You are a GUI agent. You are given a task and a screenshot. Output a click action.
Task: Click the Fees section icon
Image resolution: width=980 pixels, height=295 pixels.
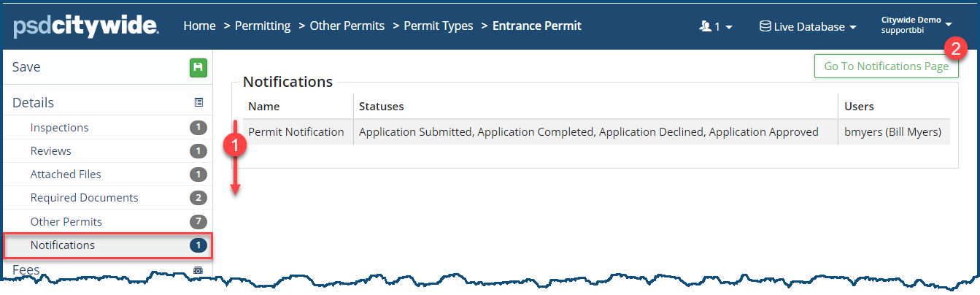(x=198, y=270)
